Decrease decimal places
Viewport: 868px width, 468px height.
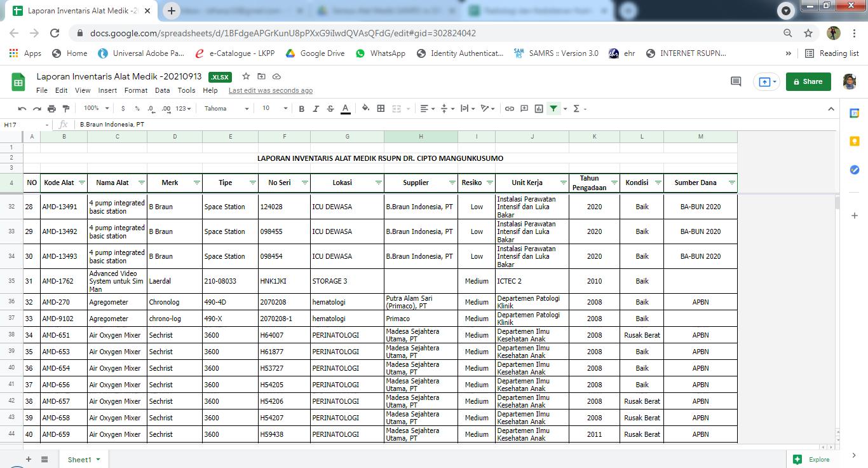point(151,109)
